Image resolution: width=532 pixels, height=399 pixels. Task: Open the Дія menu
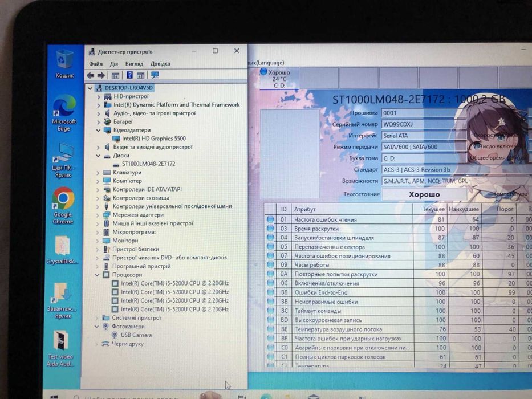(x=114, y=64)
